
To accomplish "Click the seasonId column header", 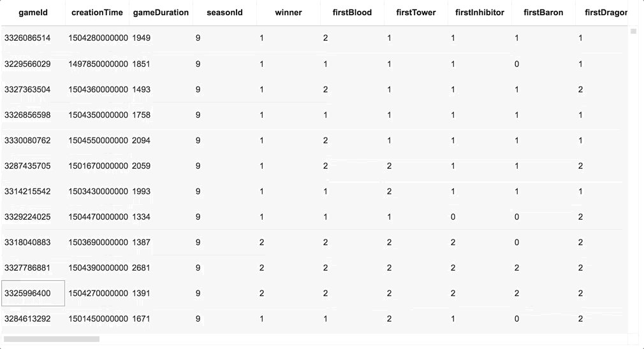I will click(x=224, y=13).
